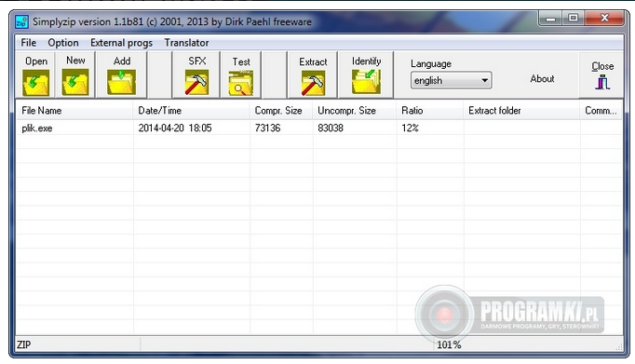
Task: Select the plik.exe file entry
Action: pos(37,128)
